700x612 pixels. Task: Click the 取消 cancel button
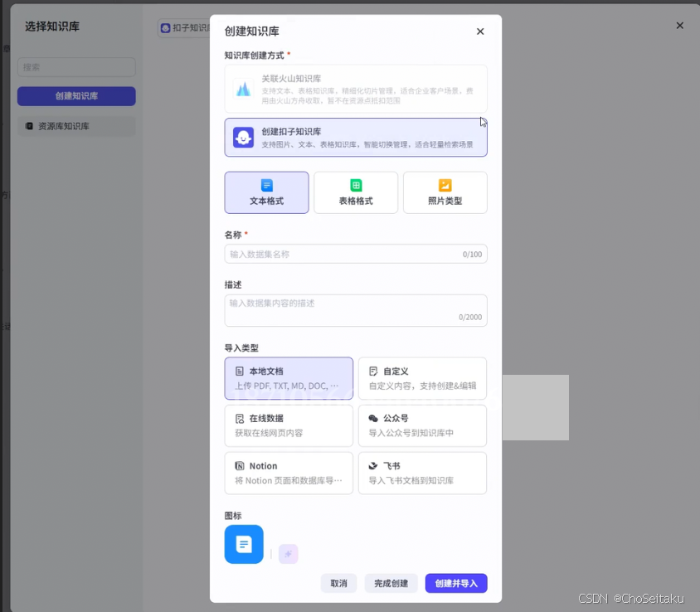tap(338, 584)
